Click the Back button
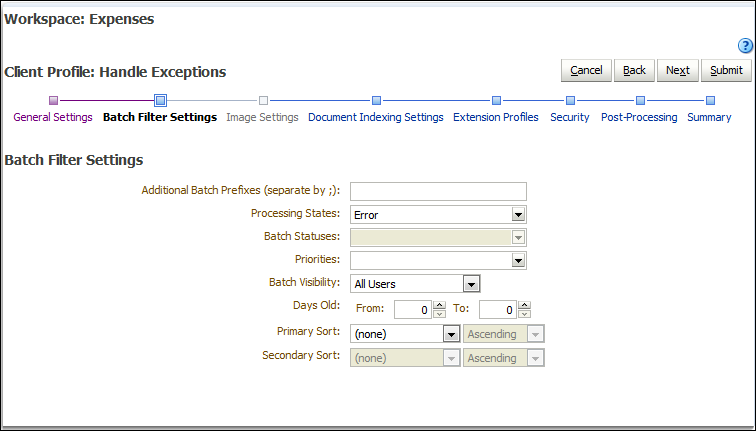756x431 pixels. pyautogui.click(x=634, y=70)
